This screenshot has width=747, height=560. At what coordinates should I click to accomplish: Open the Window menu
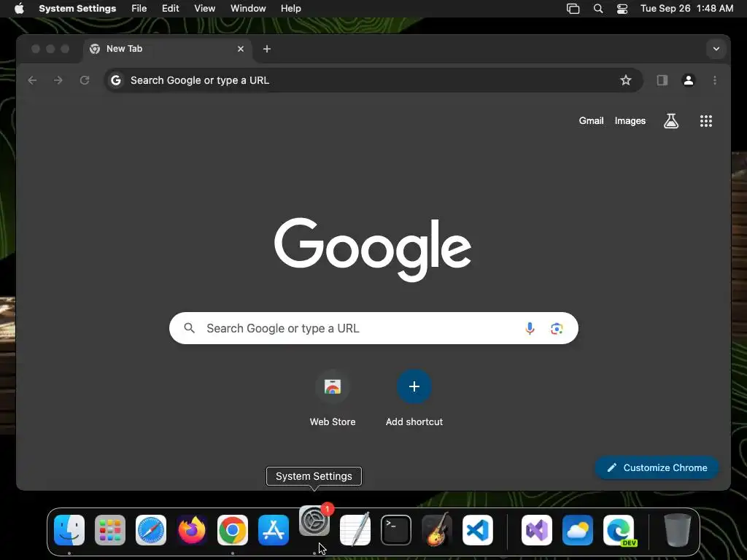point(248,9)
